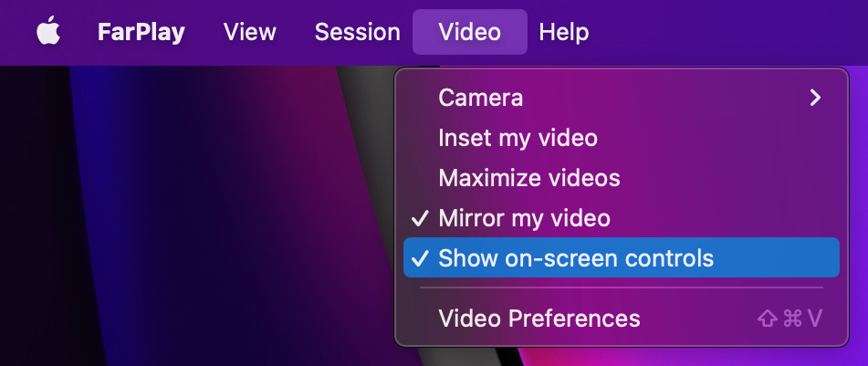This screenshot has height=366, width=868.
Task: Click the FarPlay application menu
Action: [141, 33]
